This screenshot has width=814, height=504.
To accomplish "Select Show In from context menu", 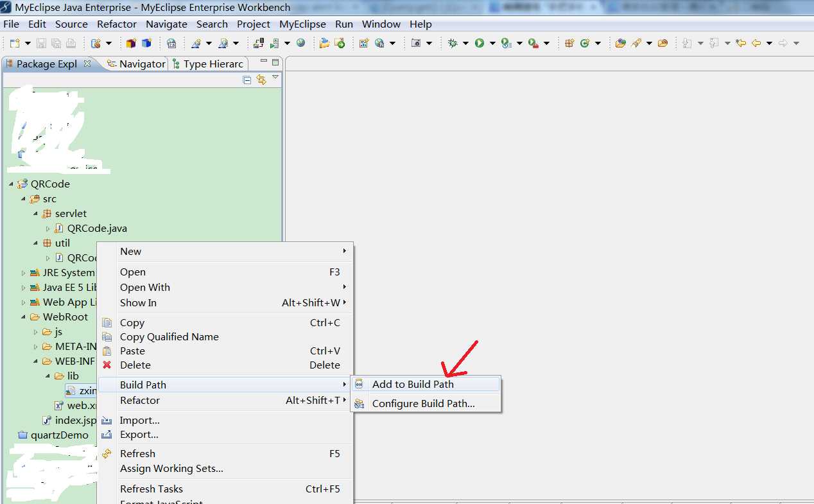I will coord(223,302).
